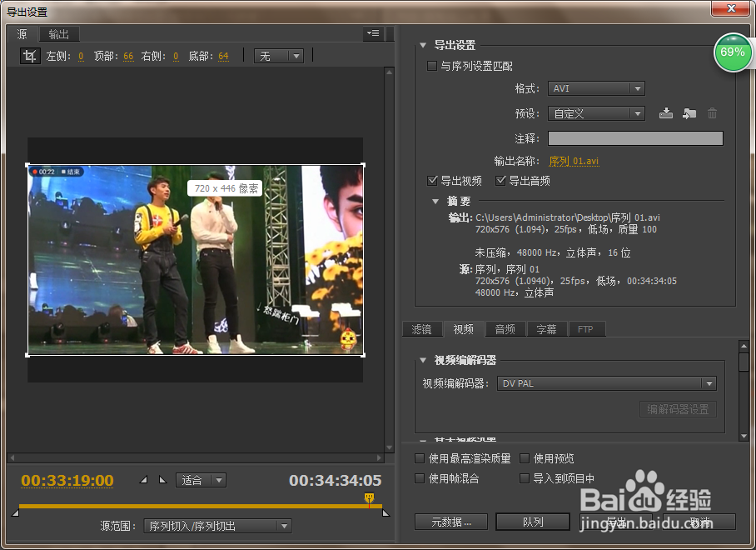Screen dimensions: 756x550
Task: Open the 格式 dropdown showing AVI
Action: 596,88
